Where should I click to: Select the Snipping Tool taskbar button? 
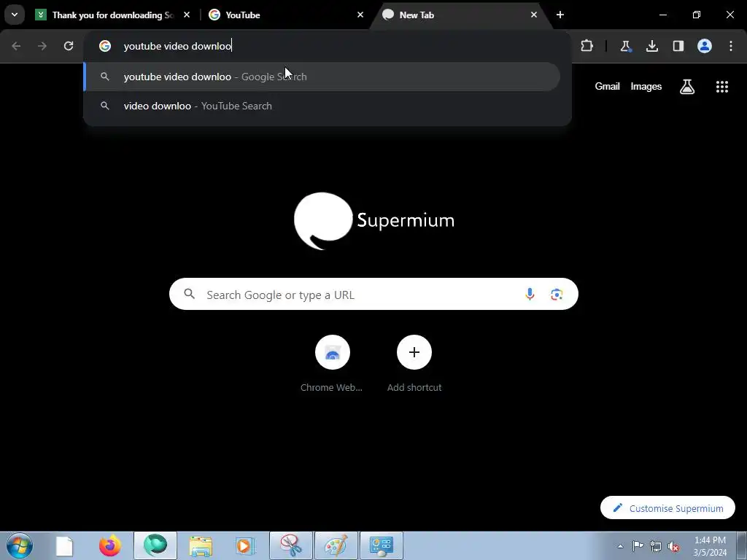(291, 545)
